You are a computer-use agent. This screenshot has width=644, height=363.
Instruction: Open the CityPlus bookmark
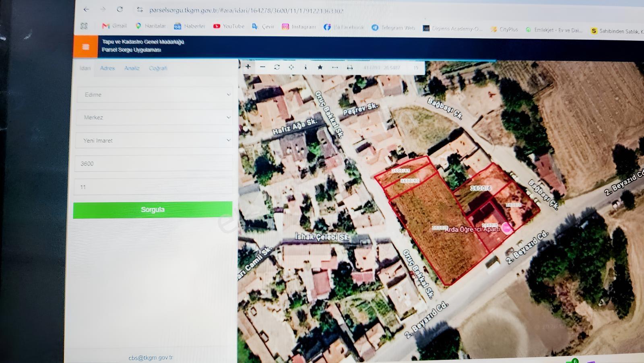[504, 29]
